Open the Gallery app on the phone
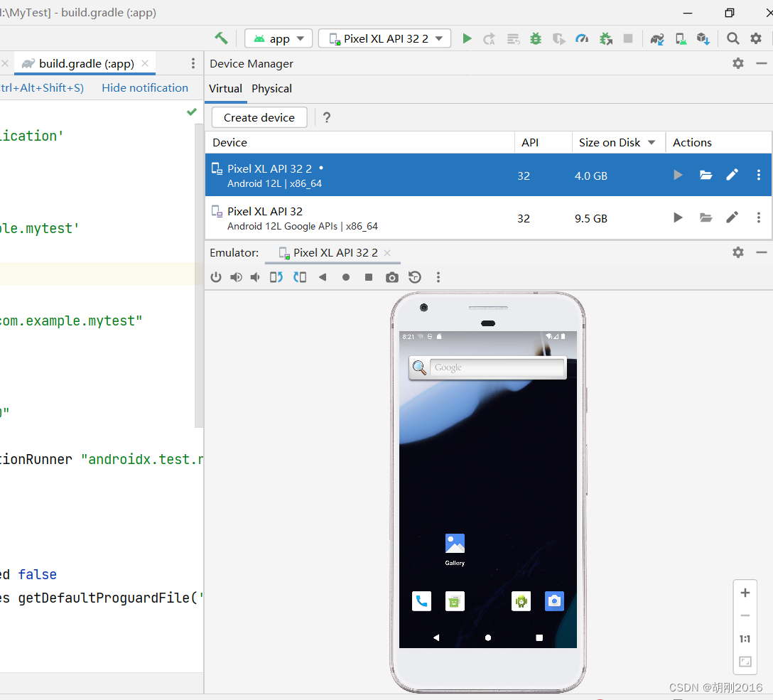 pos(455,549)
